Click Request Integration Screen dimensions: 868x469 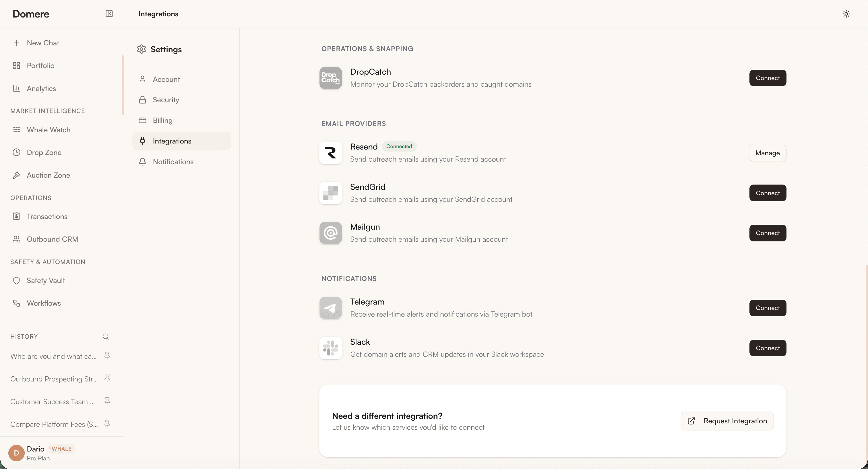(x=727, y=420)
